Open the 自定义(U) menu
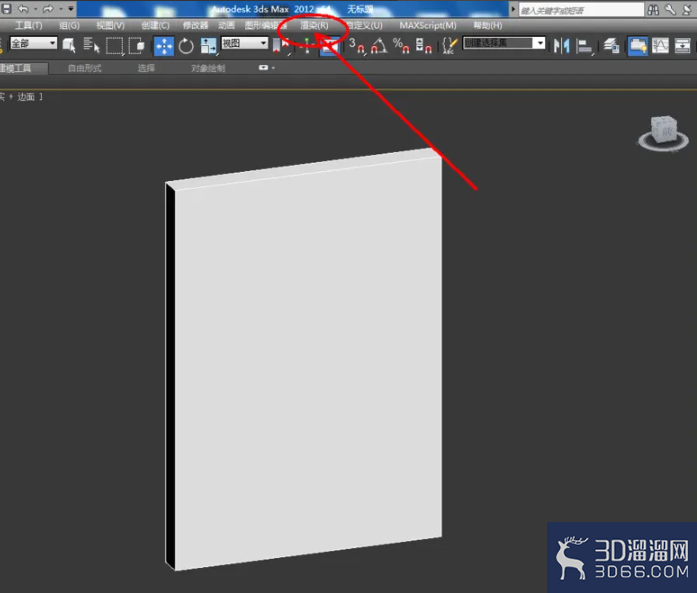 [365, 25]
